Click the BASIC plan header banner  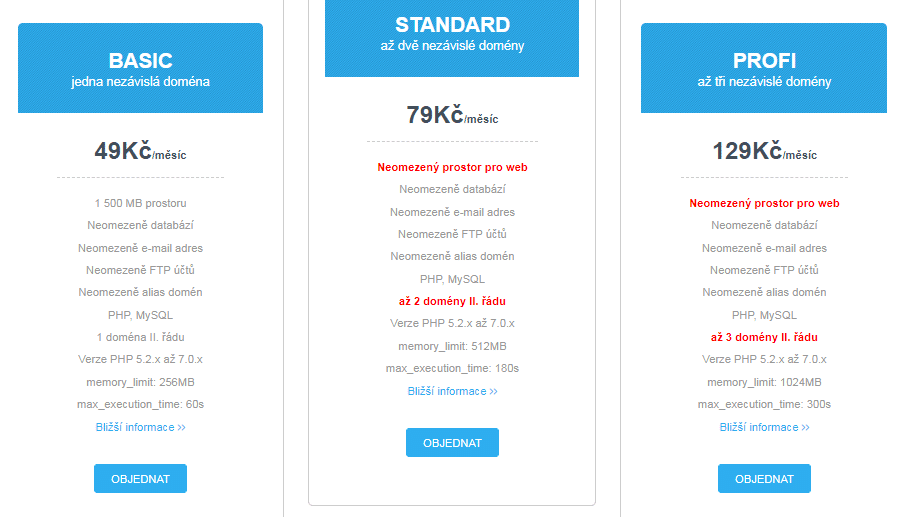coord(140,68)
